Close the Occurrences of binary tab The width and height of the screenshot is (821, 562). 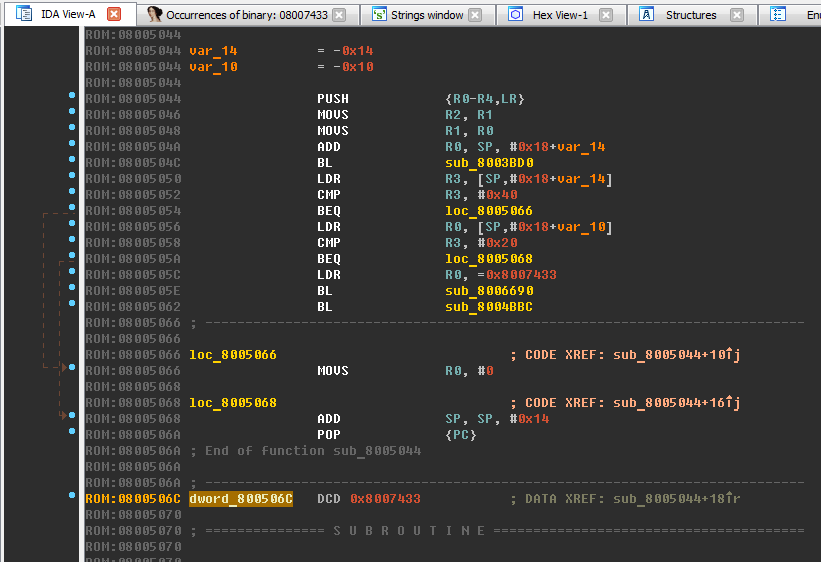pyautogui.click(x=339, y=15)
